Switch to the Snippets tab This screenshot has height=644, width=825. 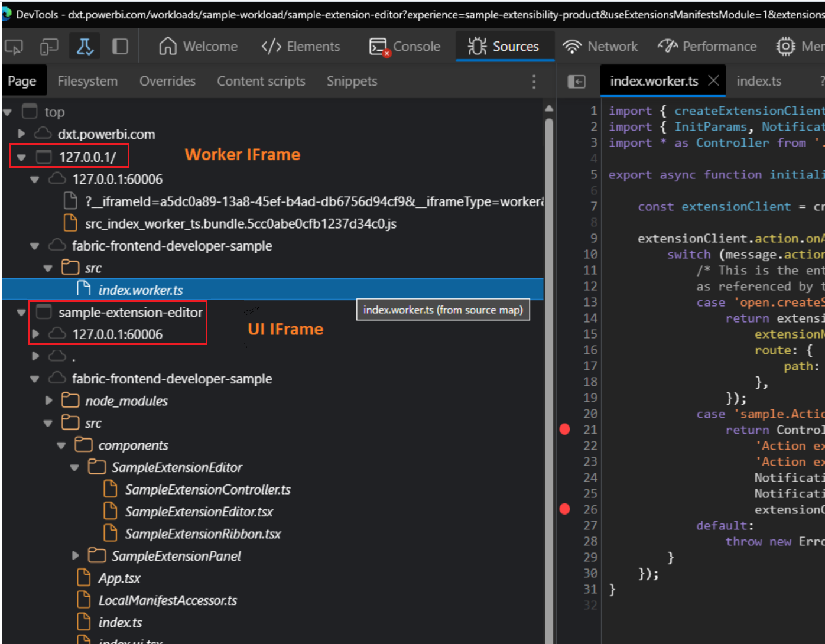coord(351,81)
